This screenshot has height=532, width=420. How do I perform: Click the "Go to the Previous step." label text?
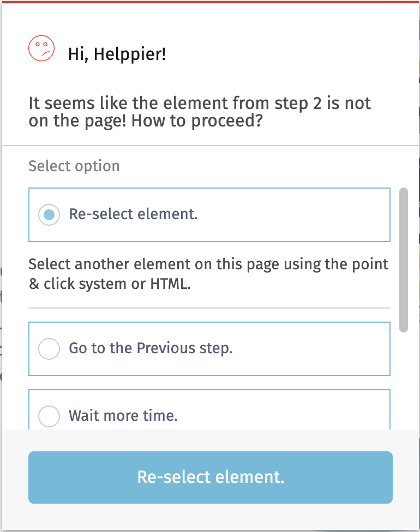click(151, 348)
